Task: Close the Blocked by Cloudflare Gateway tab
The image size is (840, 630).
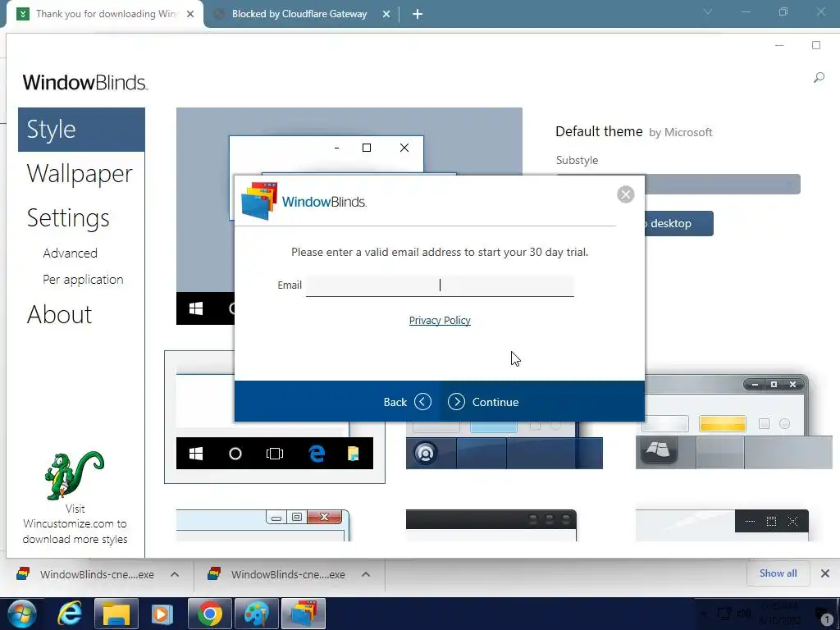Action: coord(386,15)
